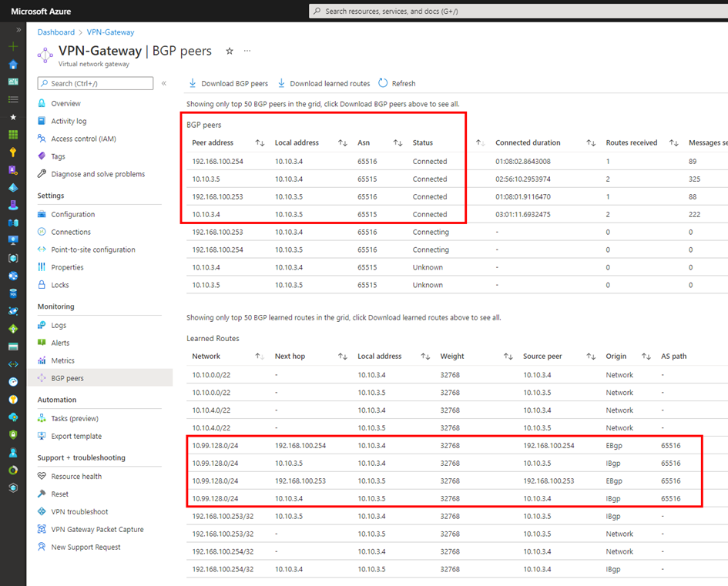Click the Resource health heart icon
The width and height of the screenshot is (728, 586).
click(42, 476)
